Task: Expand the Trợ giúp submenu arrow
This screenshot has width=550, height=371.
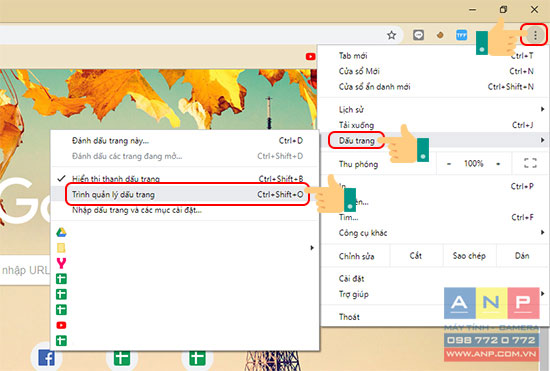Action: coord(542,294)
